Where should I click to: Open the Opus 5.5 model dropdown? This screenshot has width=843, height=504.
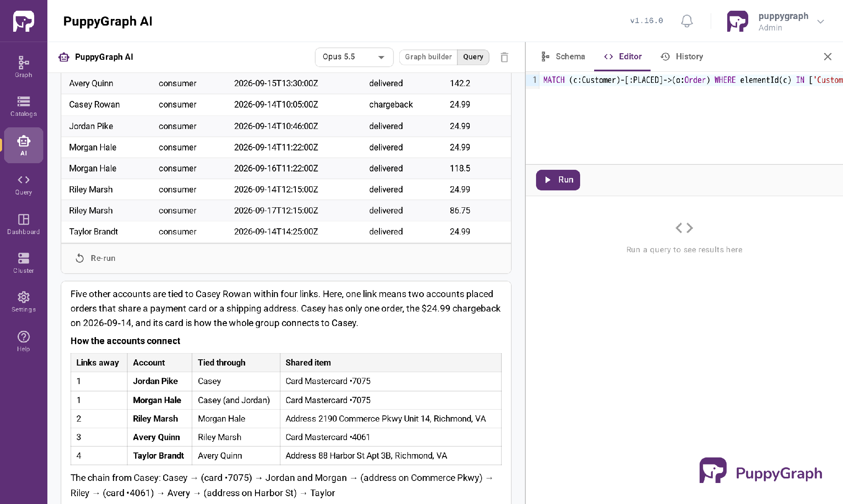pyautogui.click(x=354, y=57)
